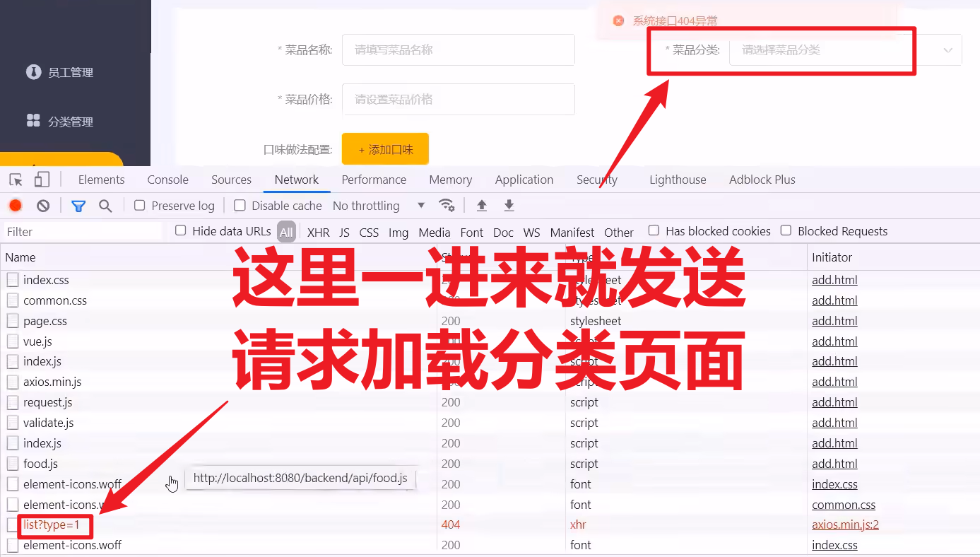This screenshot has width=980, height=557.
Task: Filter requests by Font type
Action: pos(472,233)
